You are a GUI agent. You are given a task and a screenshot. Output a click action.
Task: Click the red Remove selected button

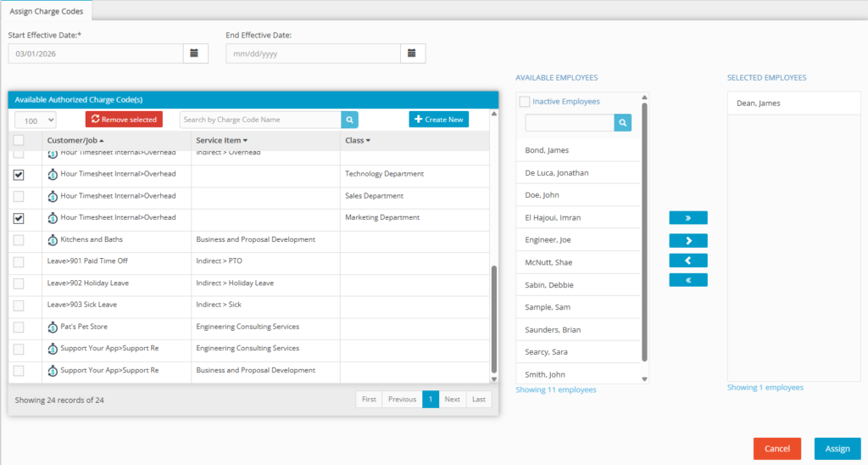point(124,120)
